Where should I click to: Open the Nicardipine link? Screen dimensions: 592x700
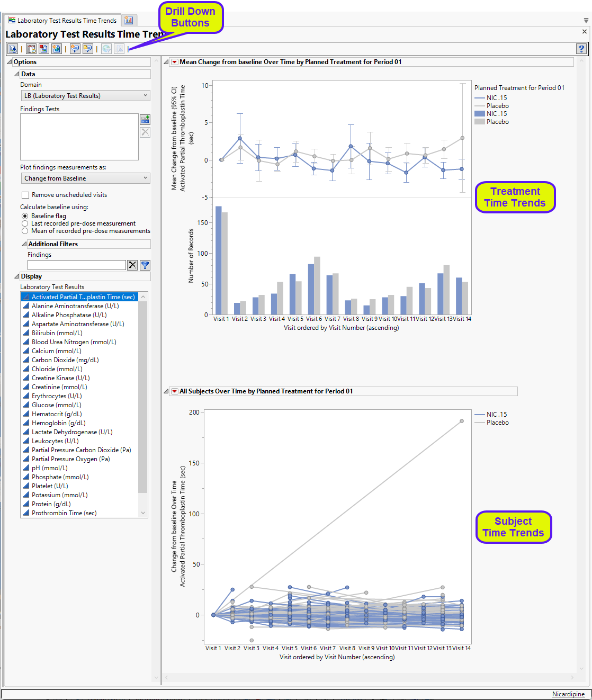(568, 694)
